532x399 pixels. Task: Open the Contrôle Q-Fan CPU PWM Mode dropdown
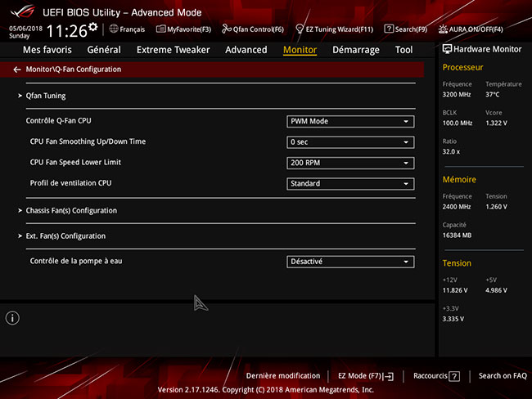(x=350, y=122)
